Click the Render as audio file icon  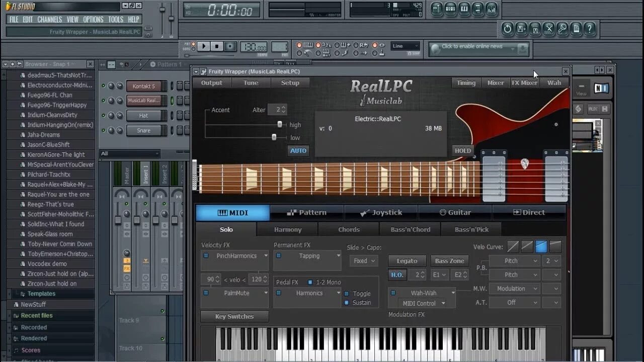[535, 29]
